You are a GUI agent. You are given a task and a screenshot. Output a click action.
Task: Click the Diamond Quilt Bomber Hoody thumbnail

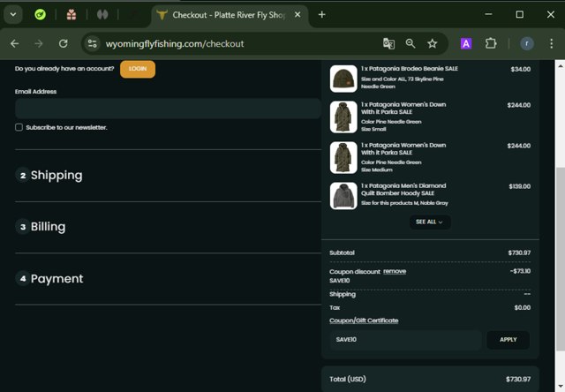click(343, 196)
